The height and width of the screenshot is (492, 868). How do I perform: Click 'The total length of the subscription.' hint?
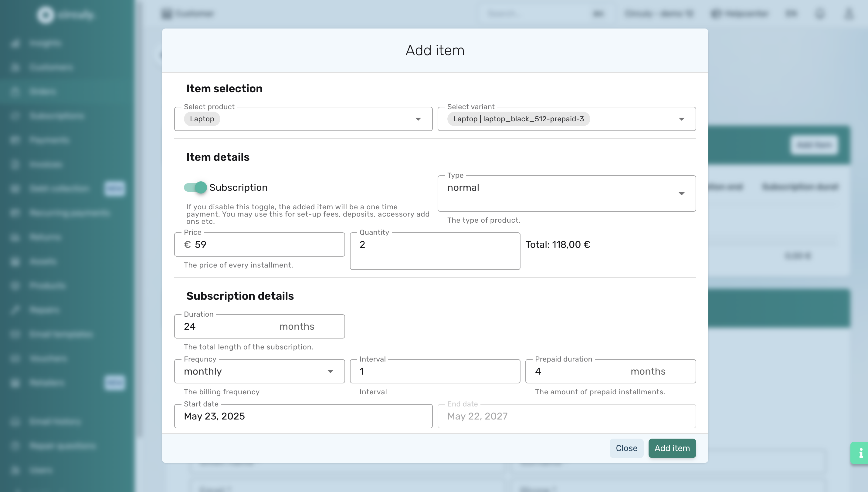249,347
